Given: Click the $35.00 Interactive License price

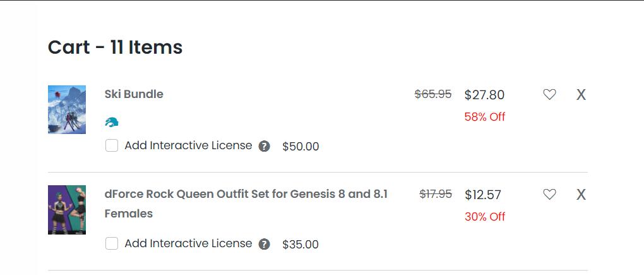Looking at the screenshot, I should click(x=301, y=245).
